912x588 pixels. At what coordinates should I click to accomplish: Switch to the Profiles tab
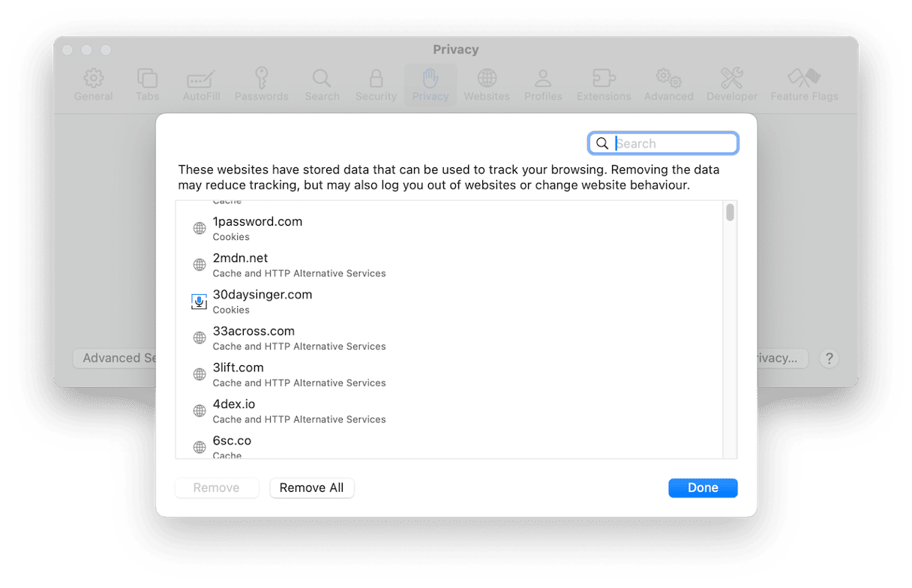coord(543,85)
